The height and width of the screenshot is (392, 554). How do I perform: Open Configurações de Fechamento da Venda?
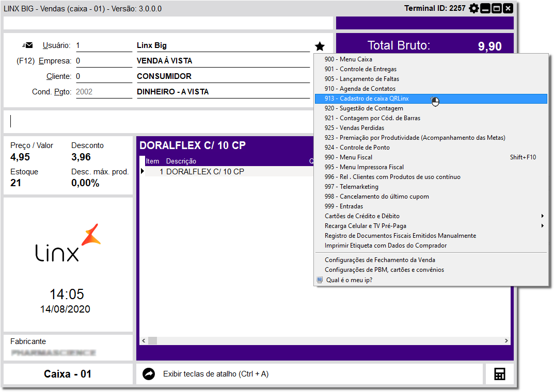(431, 260)
